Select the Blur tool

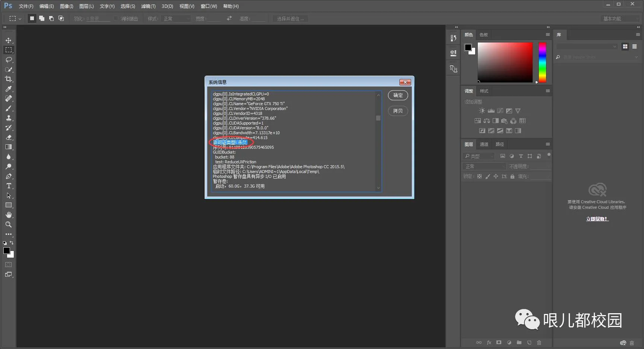tap(9, 157)
